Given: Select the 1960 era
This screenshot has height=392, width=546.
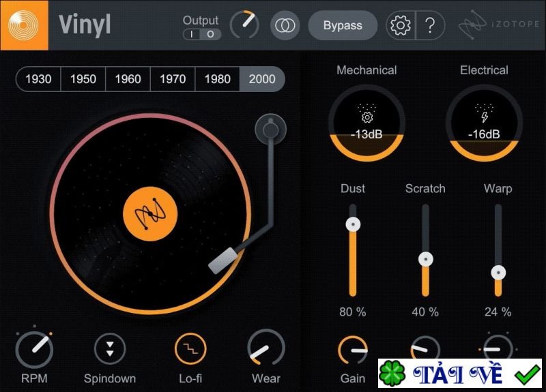Looking at the screenshot, I should tap(128, 79).
